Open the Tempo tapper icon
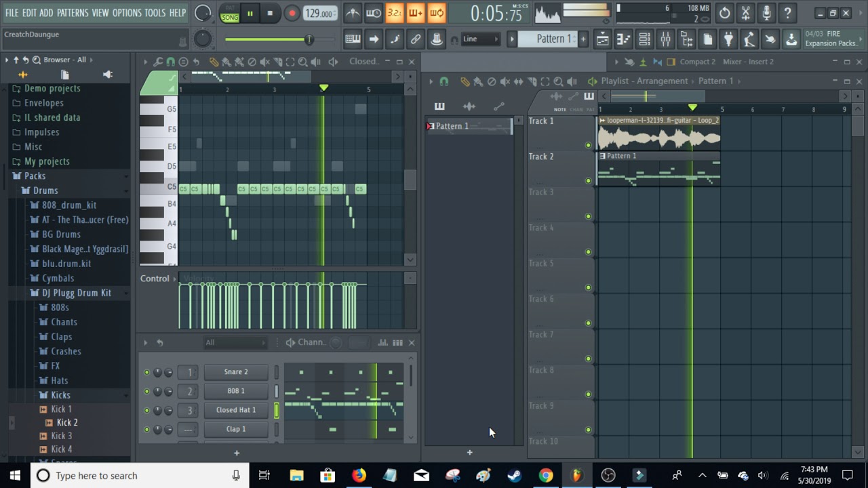The image size is (868, 488). [749, 39]
